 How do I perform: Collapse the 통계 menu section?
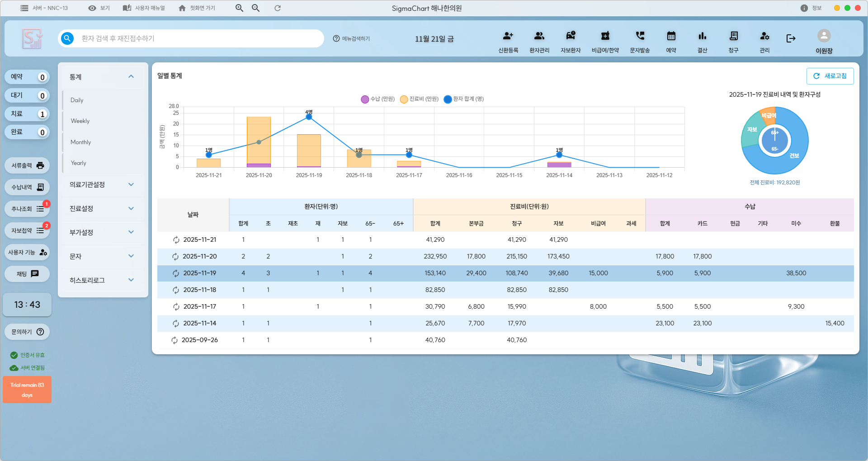[131, 77]
